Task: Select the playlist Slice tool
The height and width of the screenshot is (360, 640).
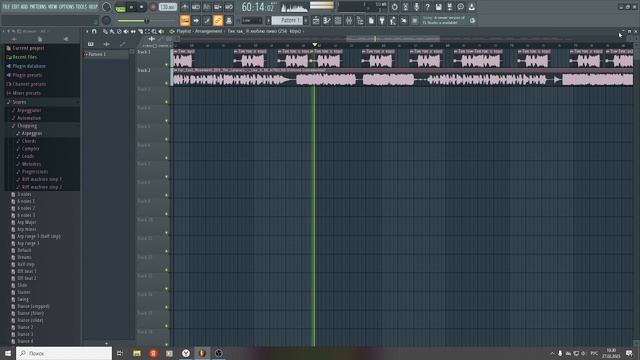Action: click(140, 31)
